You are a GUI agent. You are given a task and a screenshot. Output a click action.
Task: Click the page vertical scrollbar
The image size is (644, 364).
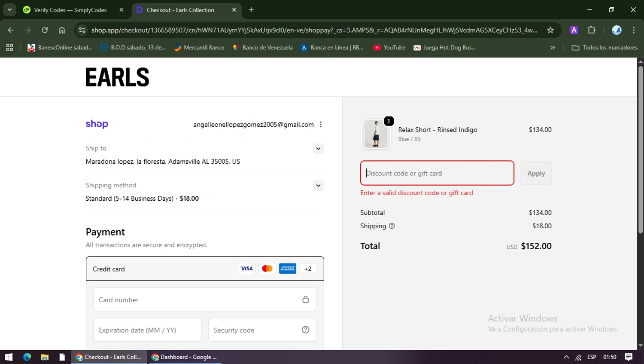[640, 150]
